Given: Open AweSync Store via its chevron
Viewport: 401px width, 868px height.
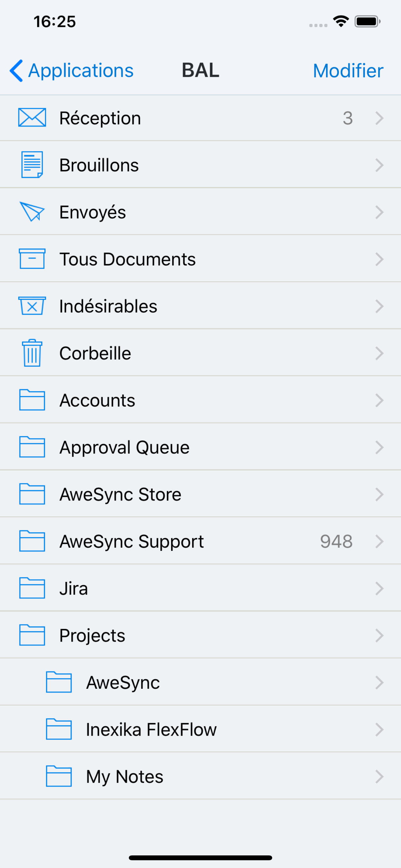Looking at the screenshot, I should (x=379, y=494).
